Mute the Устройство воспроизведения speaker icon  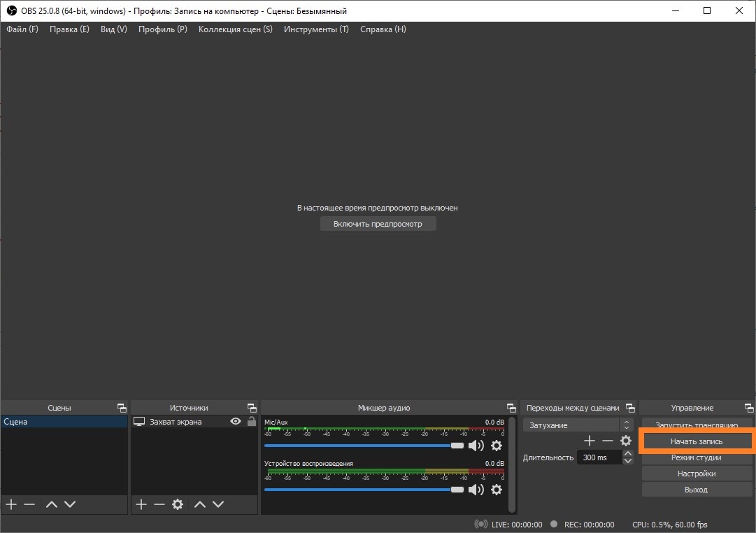click(476, 490)
